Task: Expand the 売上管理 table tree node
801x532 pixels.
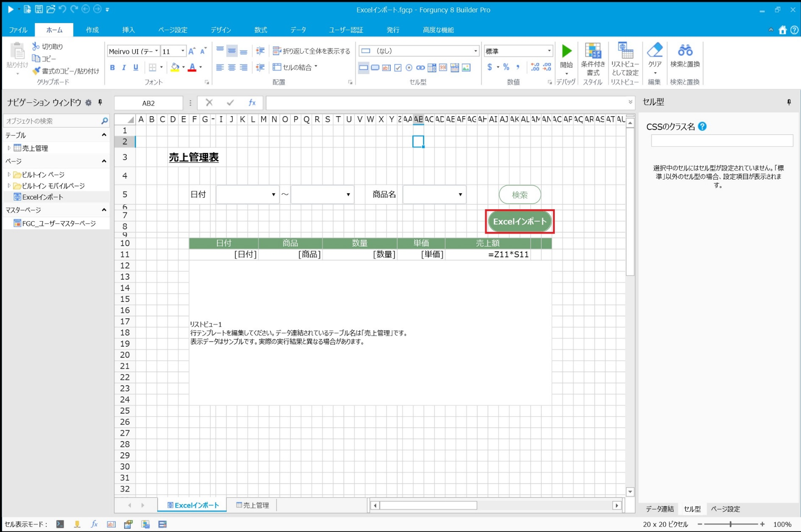Action: coord(9,148)
